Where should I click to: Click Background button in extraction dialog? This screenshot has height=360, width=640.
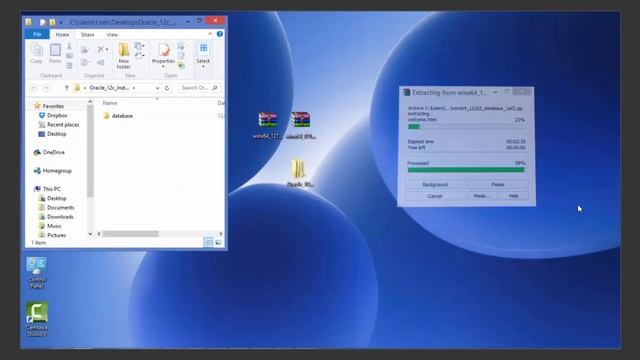click(435, 184)
